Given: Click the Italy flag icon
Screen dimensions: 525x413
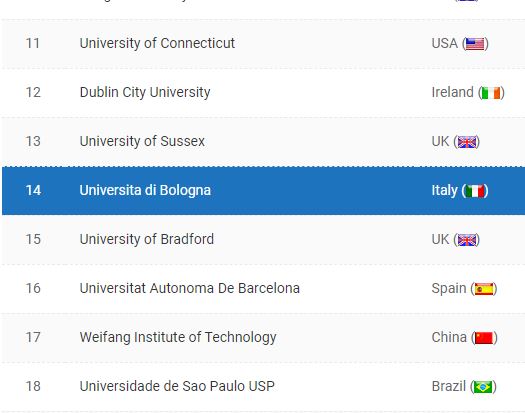Looking at the screenshot, I should 475,191.
